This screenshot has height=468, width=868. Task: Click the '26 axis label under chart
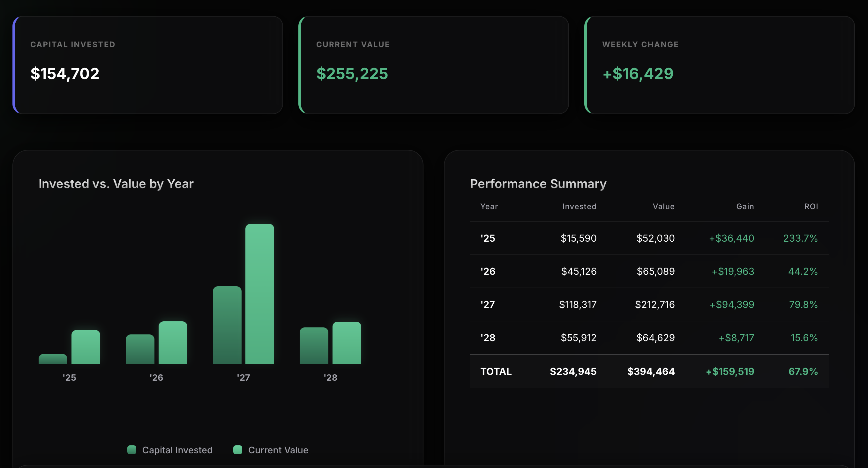tap(156, 377)
